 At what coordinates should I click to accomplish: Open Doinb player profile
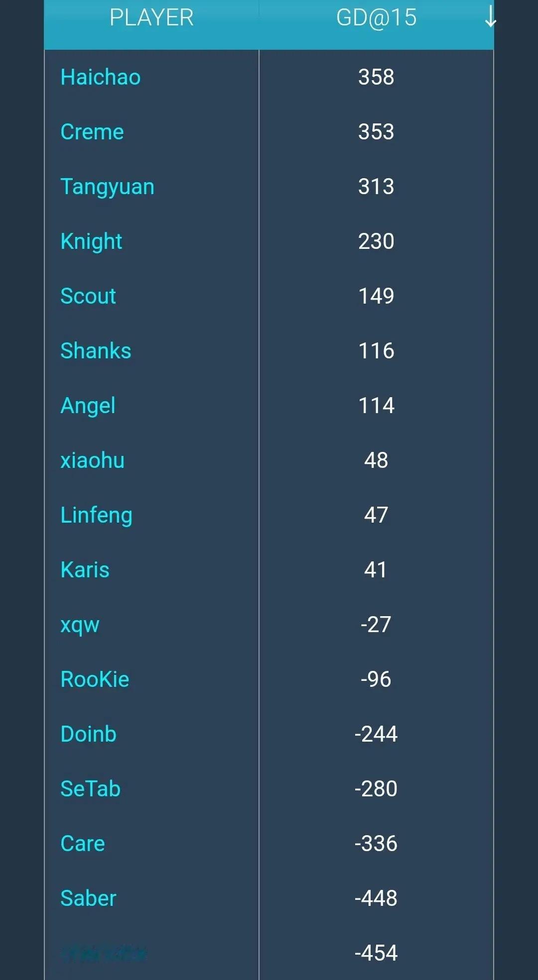point(89,734)
